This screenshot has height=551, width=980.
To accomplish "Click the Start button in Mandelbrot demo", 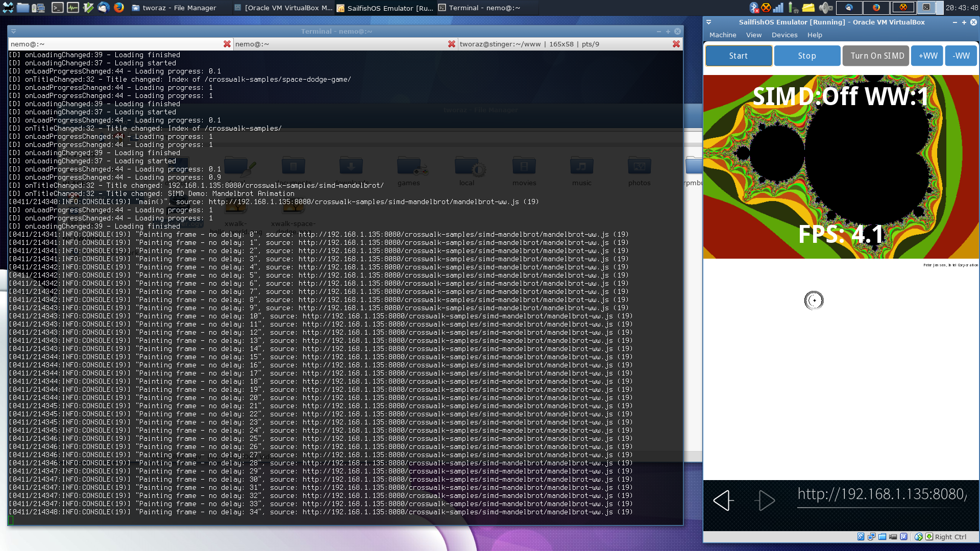I will click(739, 56).
